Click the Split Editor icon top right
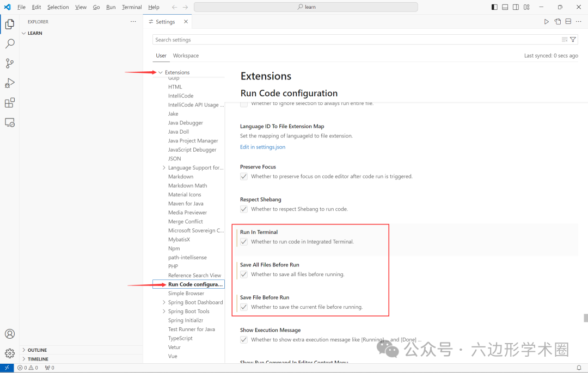The height and width of the screenshot is (373, 588). click(x=568, y=21)
